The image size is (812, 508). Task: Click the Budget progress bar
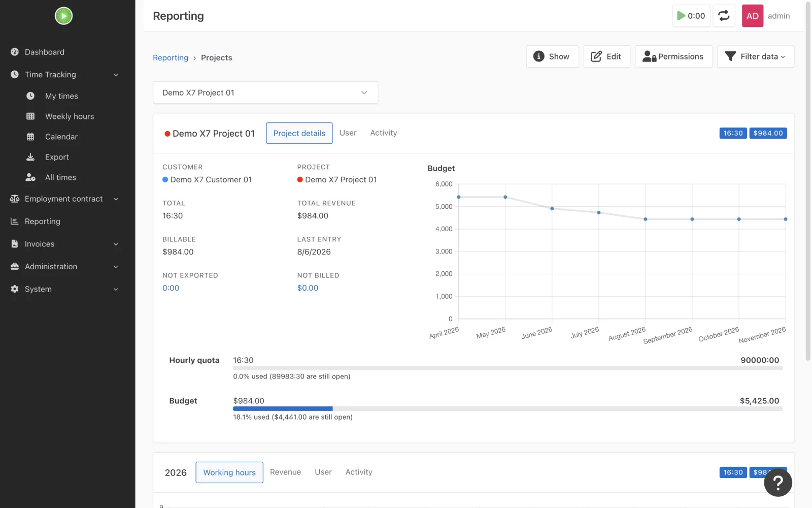pos(507,408)
